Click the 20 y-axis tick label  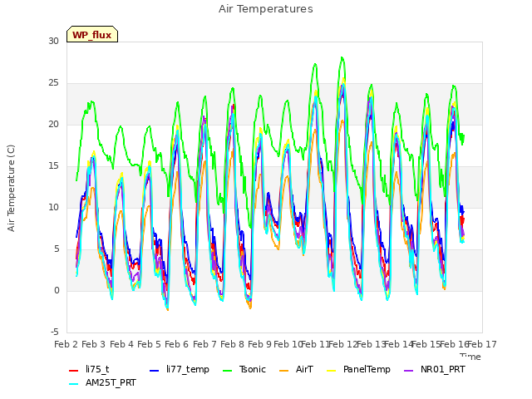[53, 125]
